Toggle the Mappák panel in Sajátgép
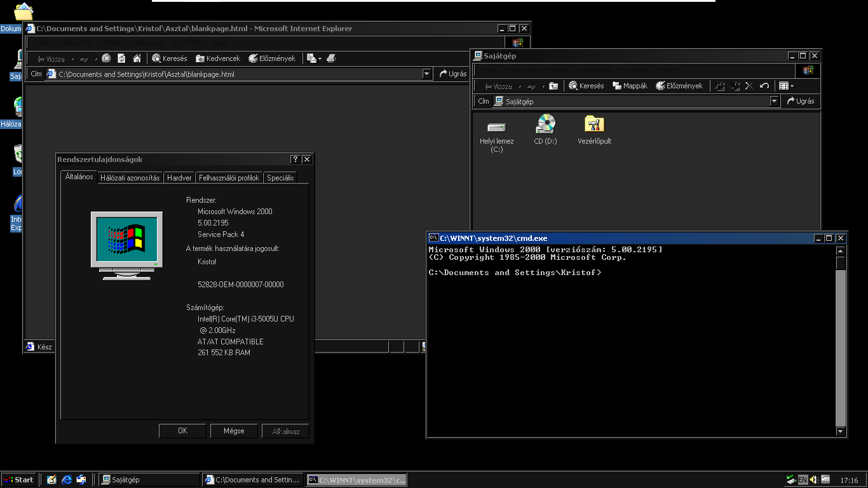The image size is (868, 488). 630,85
